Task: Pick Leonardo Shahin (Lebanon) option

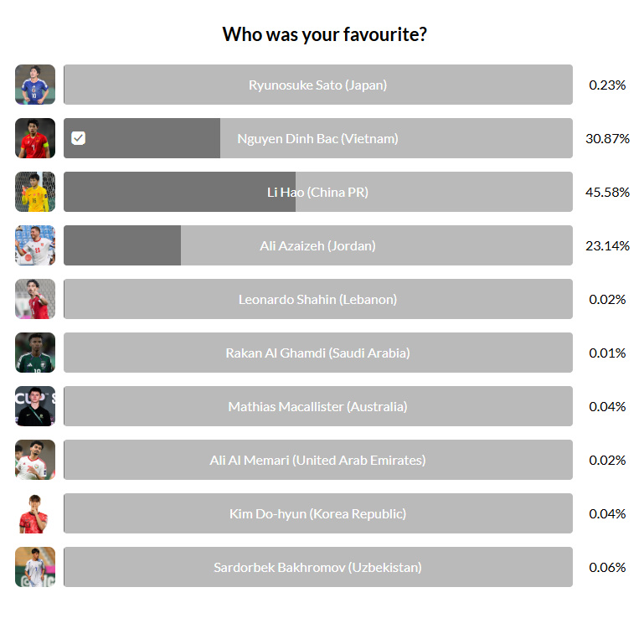Action: [317, 299]
